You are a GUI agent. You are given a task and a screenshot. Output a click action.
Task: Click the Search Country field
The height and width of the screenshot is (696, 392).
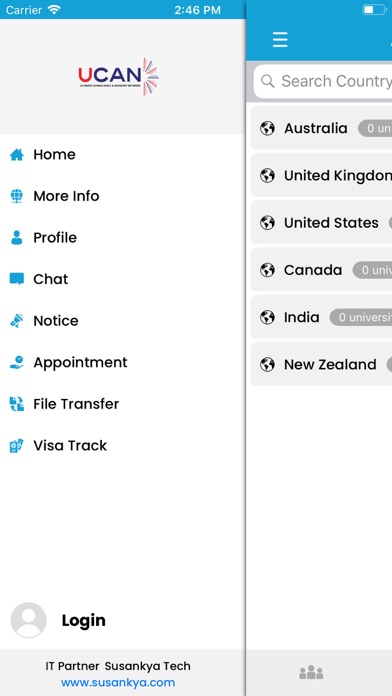(323, 81)
